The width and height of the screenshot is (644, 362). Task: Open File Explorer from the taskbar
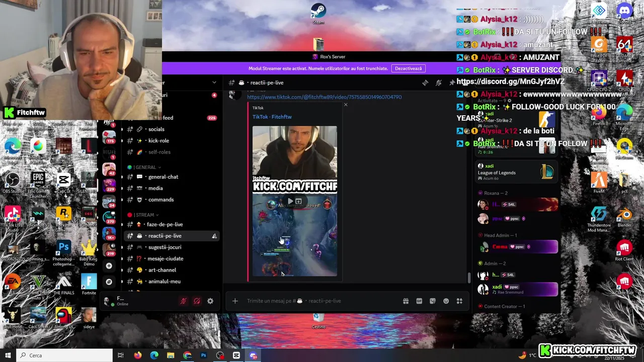(x=171, y=355)
